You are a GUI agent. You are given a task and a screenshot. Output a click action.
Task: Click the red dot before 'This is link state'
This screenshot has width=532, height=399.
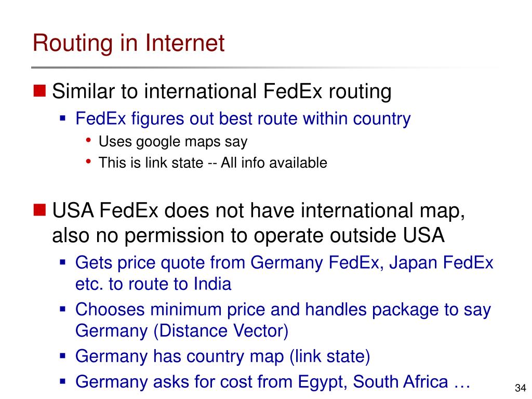pos(88,161)
